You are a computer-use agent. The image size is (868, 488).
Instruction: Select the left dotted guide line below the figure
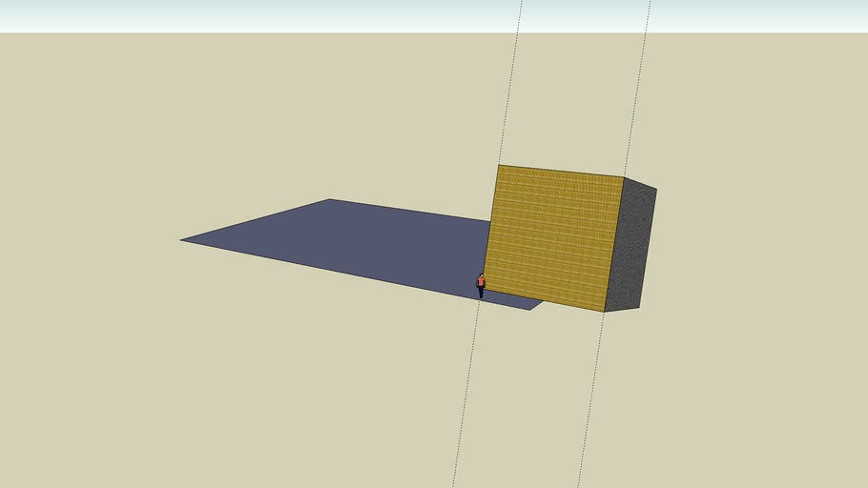[466, 393]
